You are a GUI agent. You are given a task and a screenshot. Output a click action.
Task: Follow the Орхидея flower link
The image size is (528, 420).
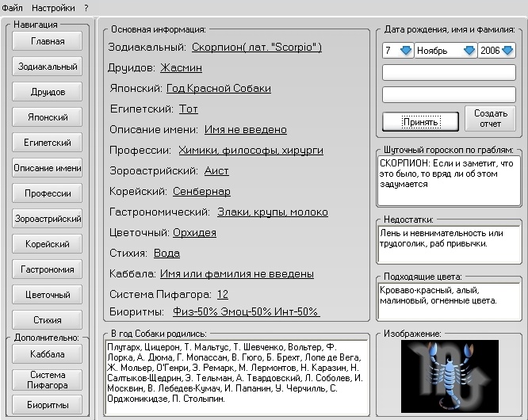(x=195, y=232)
